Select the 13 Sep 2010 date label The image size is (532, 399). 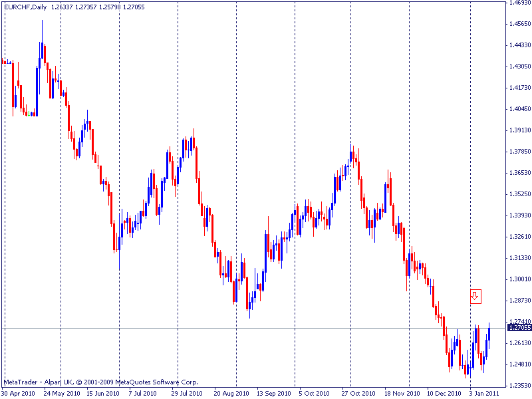click(273, 393)
